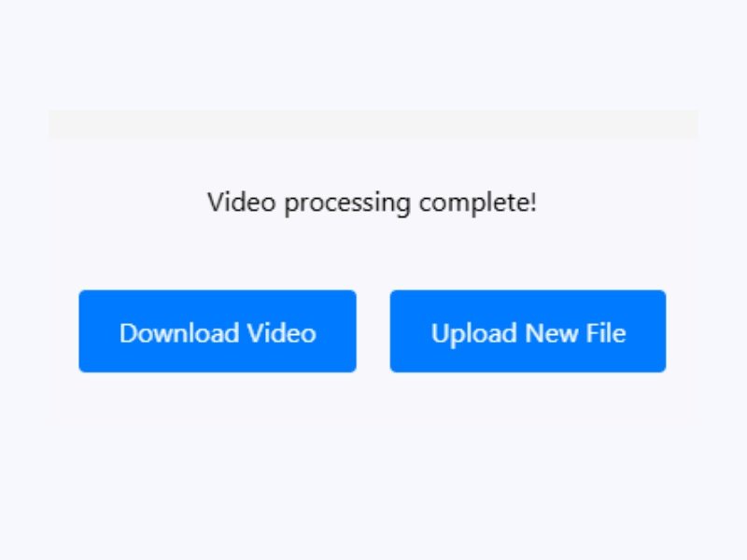Viewport: 747px width, 560px height.
Task: Click the Download Video button
Action: pos(218,331)
